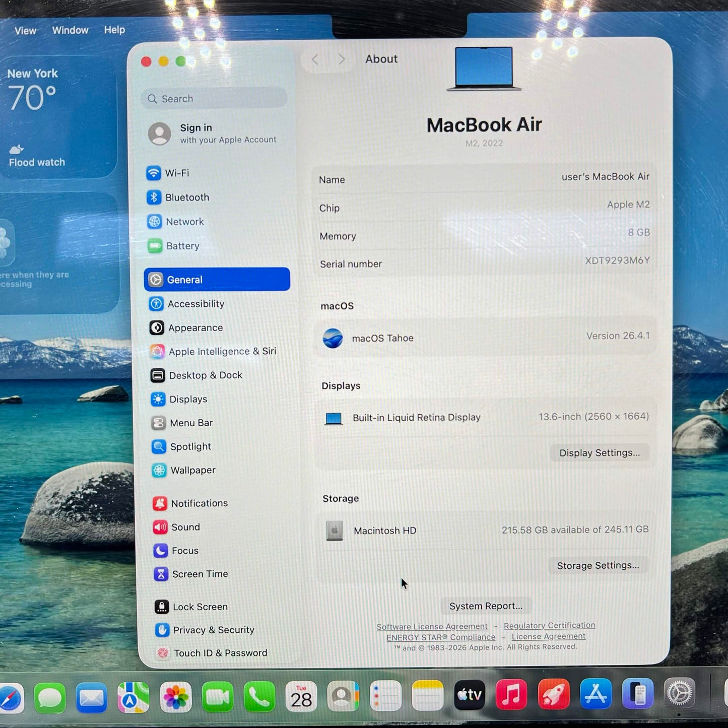The image size is (728, 728).
Task: Open Apple TV from the Dock
Action: [x=470, y=695]
